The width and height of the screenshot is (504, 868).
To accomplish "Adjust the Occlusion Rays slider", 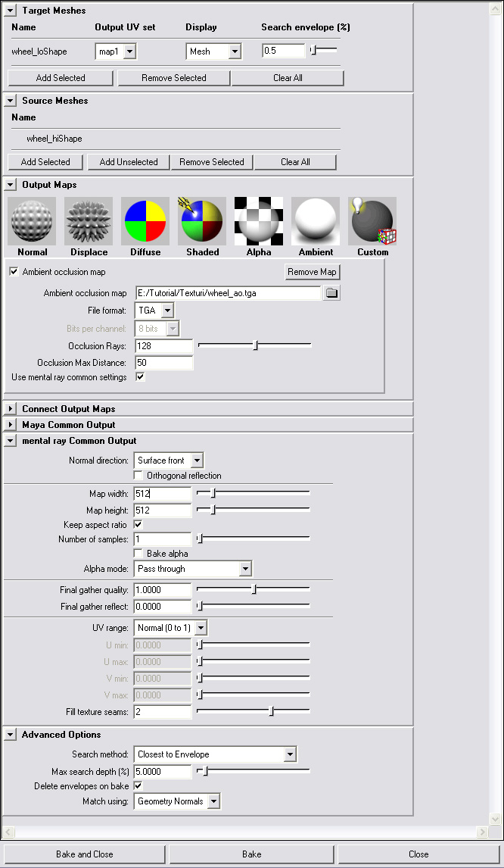I will coord(256,345).
